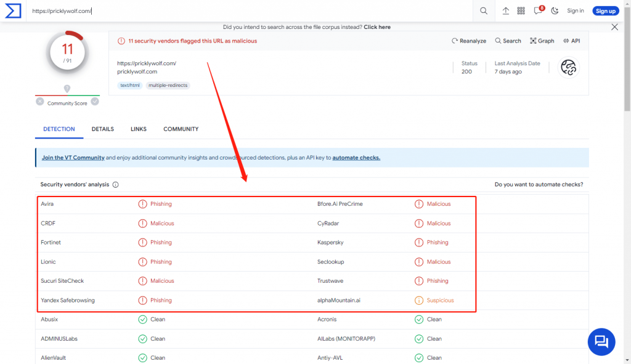Click the globe link icon beside Last Analysis Date
The width and height of the screenshot is (631, 364).
tap(568, 68)
